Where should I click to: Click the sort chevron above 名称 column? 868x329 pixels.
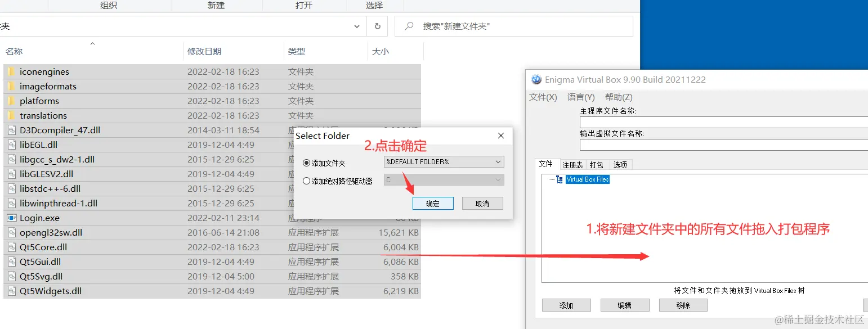click(92, 43)
